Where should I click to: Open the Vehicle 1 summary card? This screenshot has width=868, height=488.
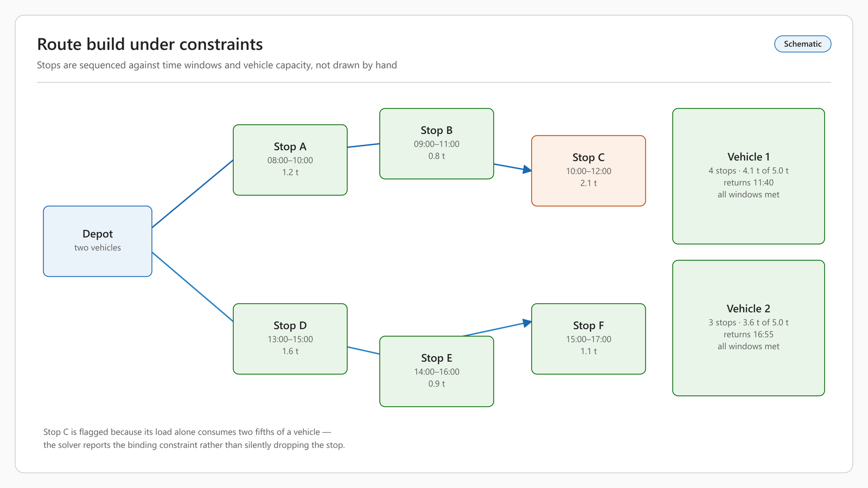pyautogui.click(x=749, y=176)
